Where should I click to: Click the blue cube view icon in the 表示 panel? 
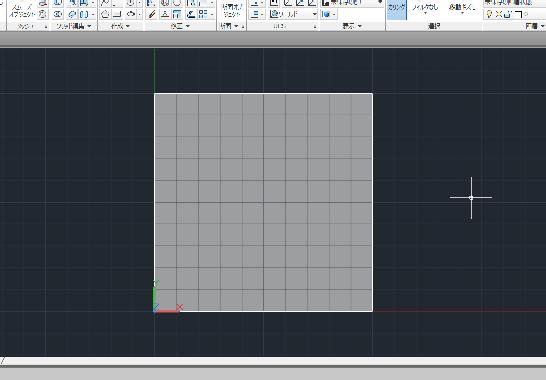pos(326,14)
